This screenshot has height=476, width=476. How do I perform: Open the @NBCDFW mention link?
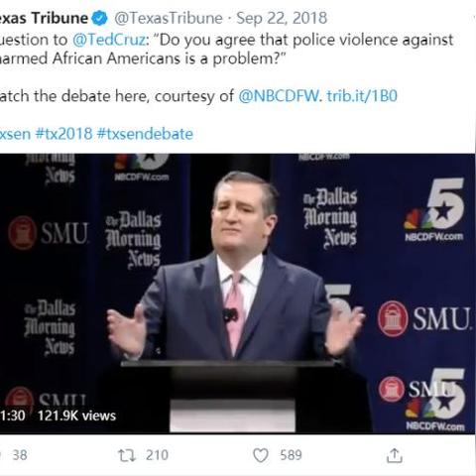[x=279, y=96]
